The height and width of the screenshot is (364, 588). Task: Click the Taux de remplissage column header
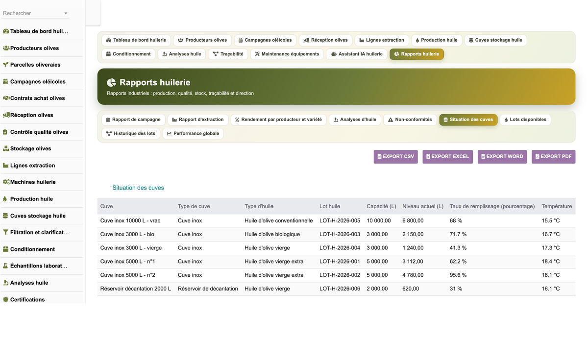[492, 206]
